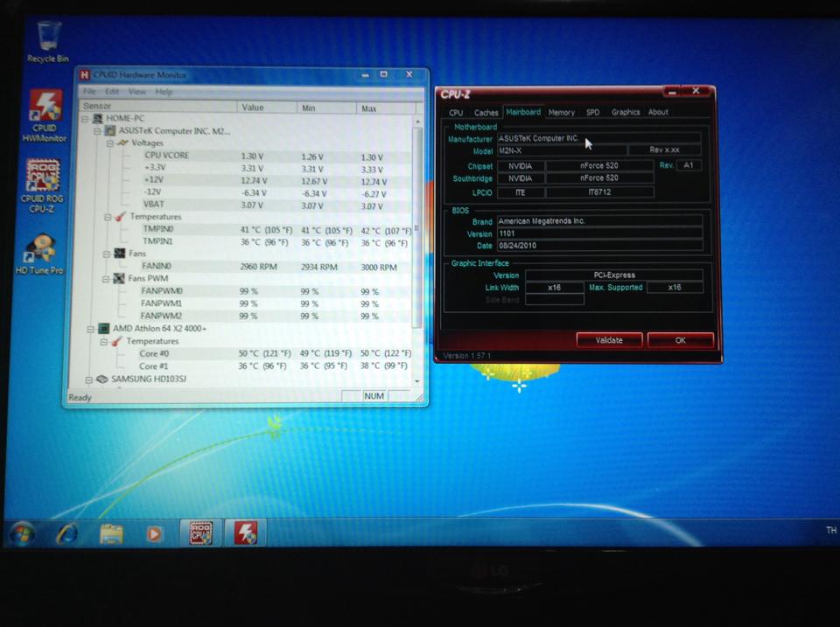This screenshot has height=627, width=840.
Task: Open the Windows Start menu orb
Action: (23, 533)
